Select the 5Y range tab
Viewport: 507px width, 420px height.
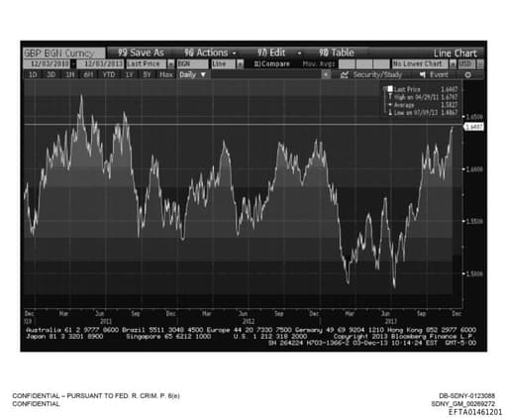tap(147, 75)
